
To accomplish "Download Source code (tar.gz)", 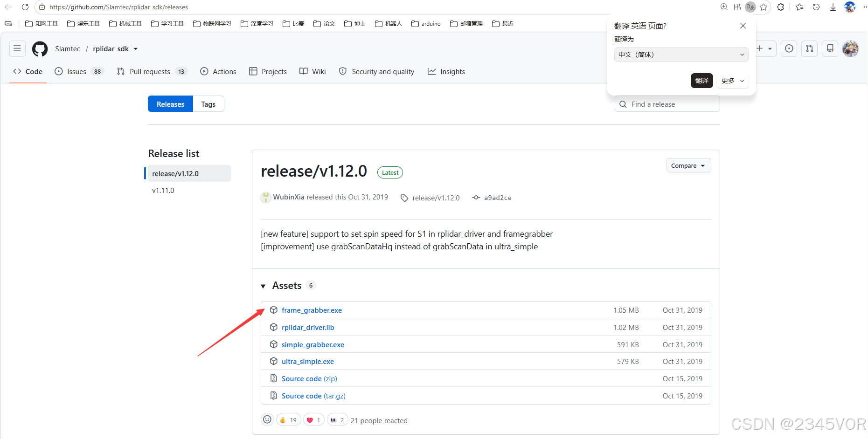I will pyautogui.click(x=313, y=396).
